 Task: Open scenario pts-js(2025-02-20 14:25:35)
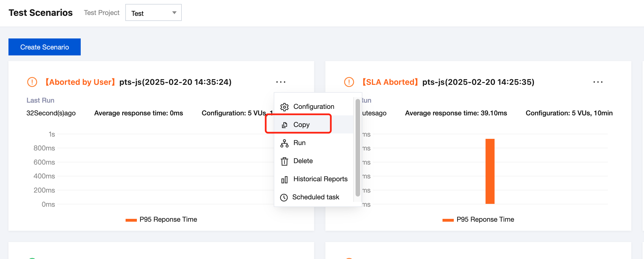(x=478, y=82)
